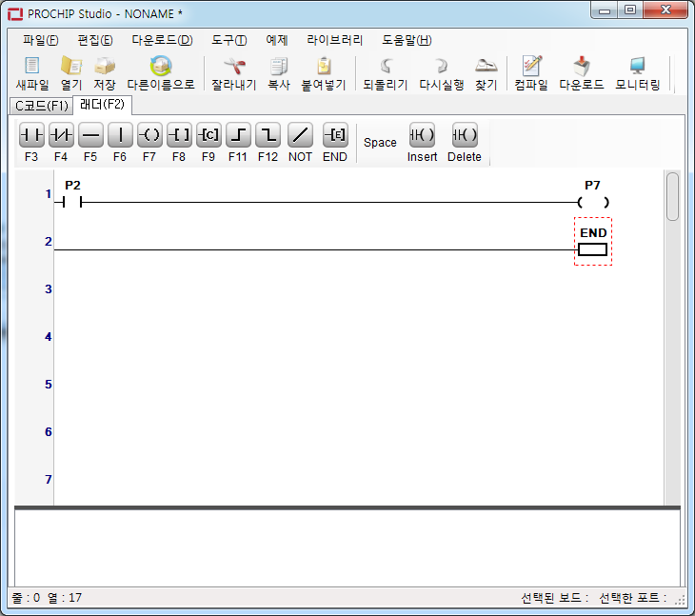Click the 선택한 포트 status text
The image size is (695, 616).
point(632,598)
